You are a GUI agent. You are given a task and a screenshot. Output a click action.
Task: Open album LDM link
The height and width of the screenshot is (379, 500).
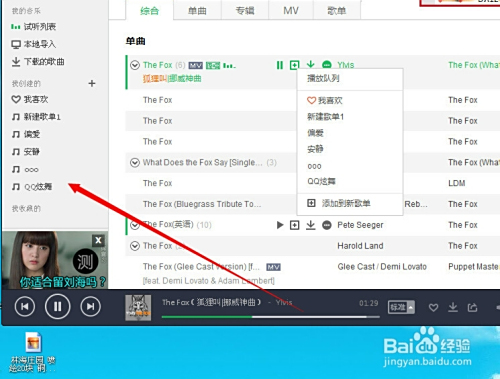(x=457, y=183)
